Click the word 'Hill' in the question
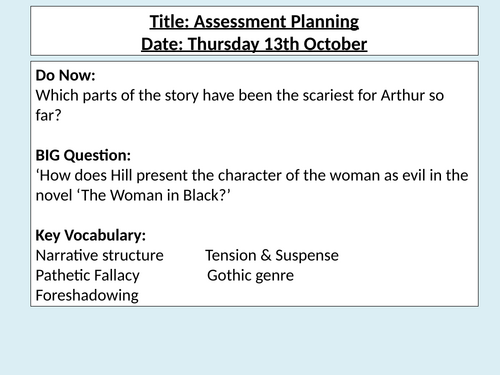The height and width of the screenshot is (375, 500). pos(122,175)
